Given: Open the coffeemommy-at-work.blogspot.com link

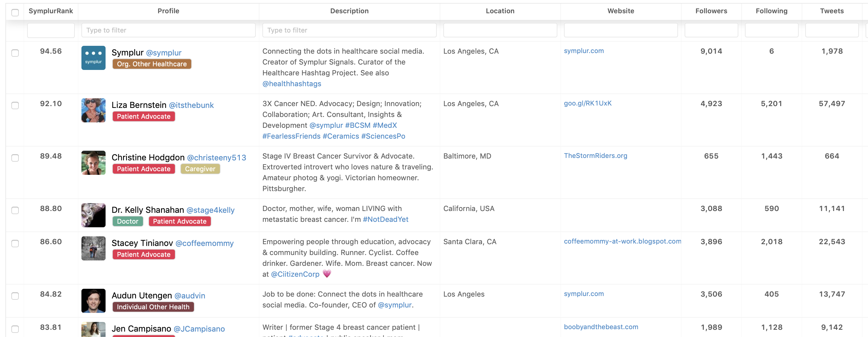Looking at the screenshot, I should 623,241.
